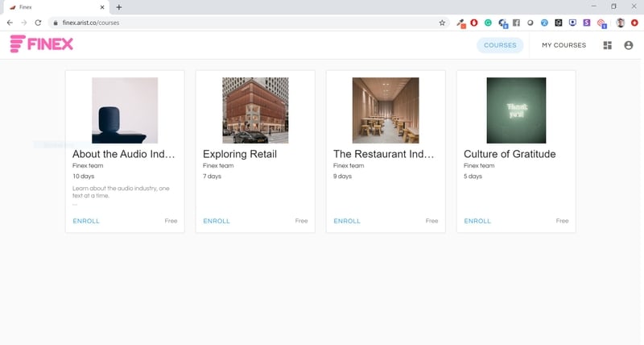
Task: Bookmark this page with the star icon
Action: point(442,23)
